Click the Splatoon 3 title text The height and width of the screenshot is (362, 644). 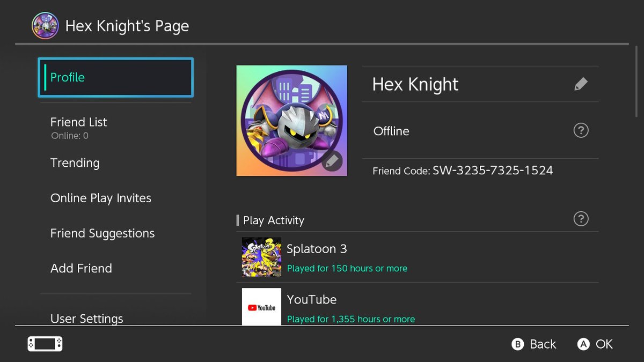317,249
